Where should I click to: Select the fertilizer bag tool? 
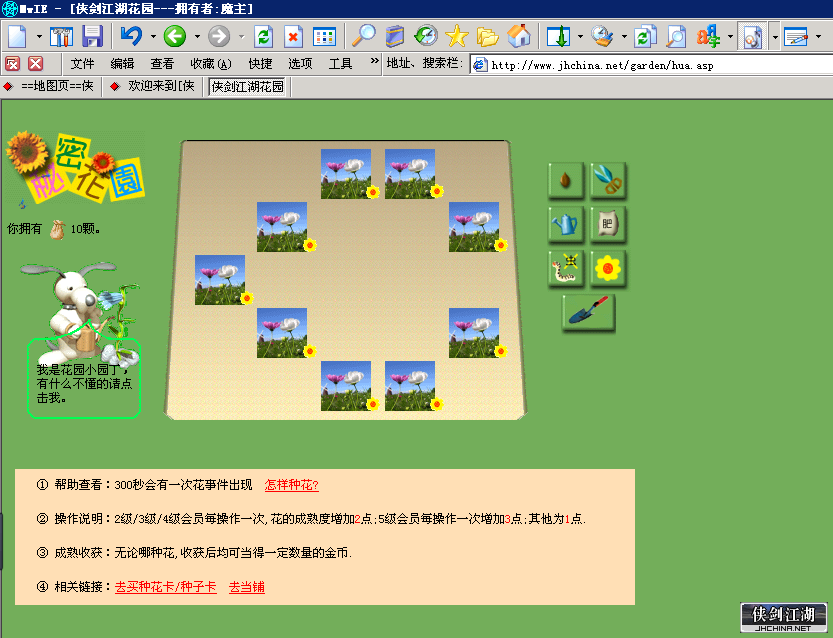(x=608, y=224)
